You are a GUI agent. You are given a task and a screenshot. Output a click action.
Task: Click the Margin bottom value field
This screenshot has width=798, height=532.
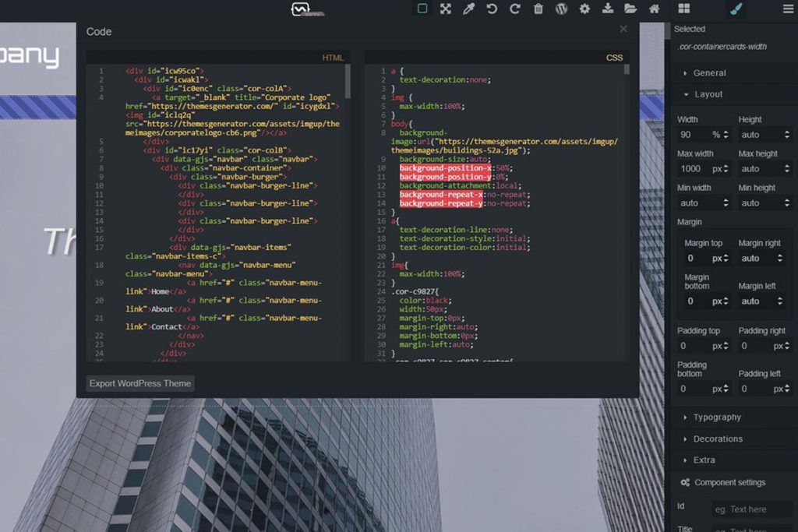pyautogui.click(x=697, y=301)
